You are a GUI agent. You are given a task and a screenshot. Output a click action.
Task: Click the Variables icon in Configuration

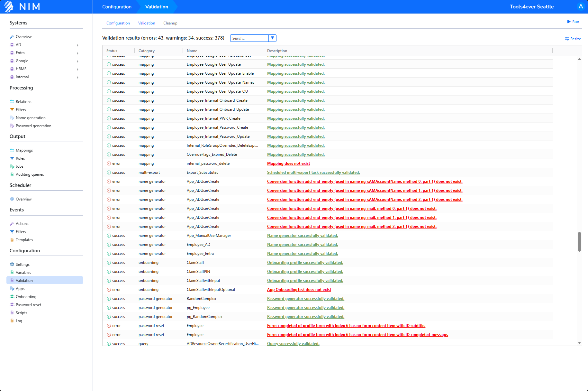click(12, 273)
